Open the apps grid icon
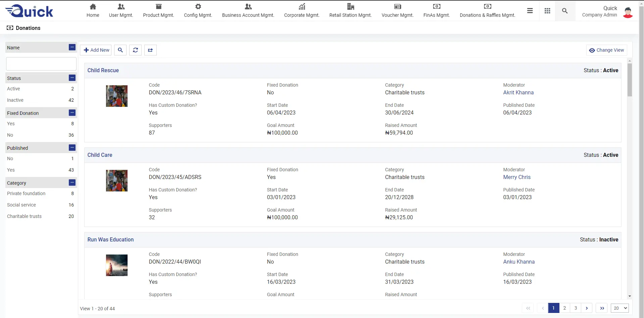Viewport: 644px width, 318px height. coord(547,11)
